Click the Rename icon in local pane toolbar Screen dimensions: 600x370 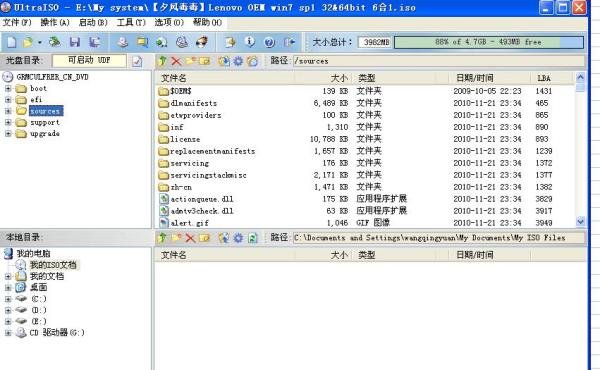pos(204,238)
